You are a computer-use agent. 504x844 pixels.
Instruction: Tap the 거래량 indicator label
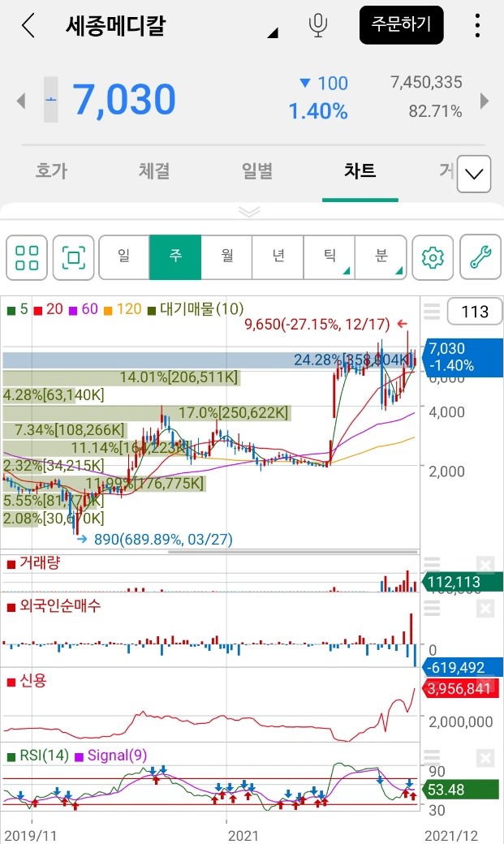33,563
